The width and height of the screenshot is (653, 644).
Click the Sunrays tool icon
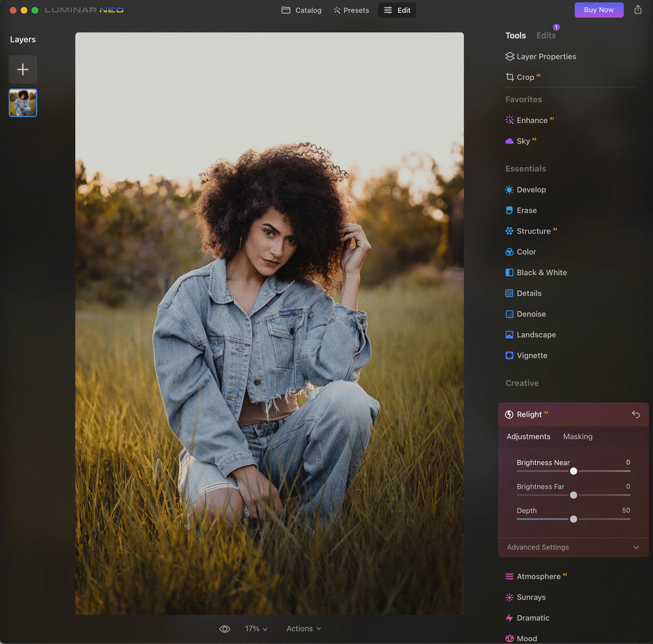coord(509,597)
